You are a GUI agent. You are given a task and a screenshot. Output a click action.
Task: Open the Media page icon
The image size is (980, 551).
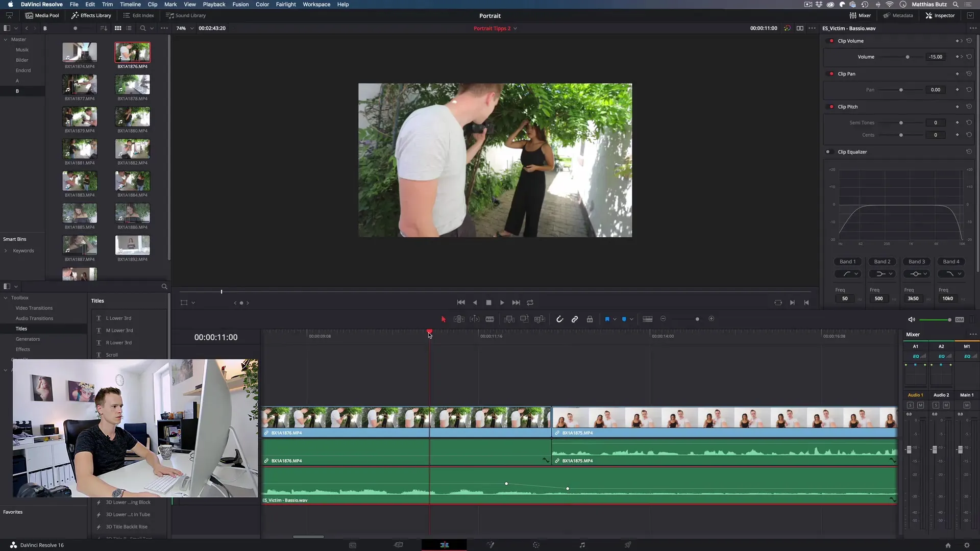coord(353,545)
